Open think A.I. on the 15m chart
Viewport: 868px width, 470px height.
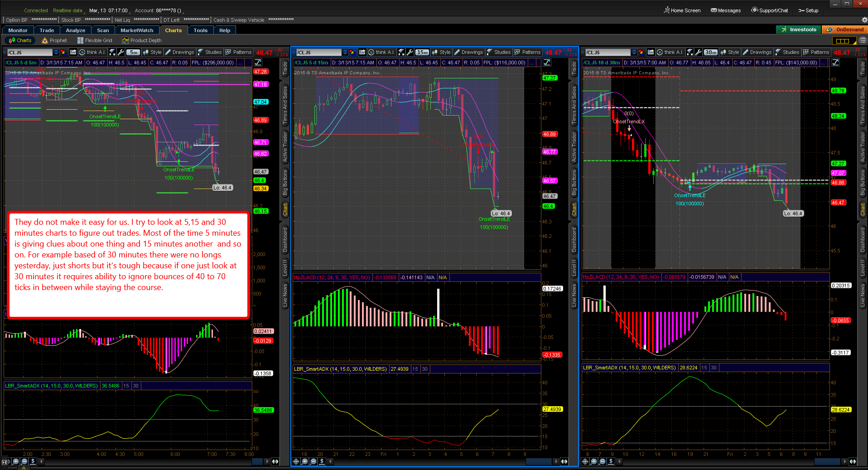tap(381, 53)
